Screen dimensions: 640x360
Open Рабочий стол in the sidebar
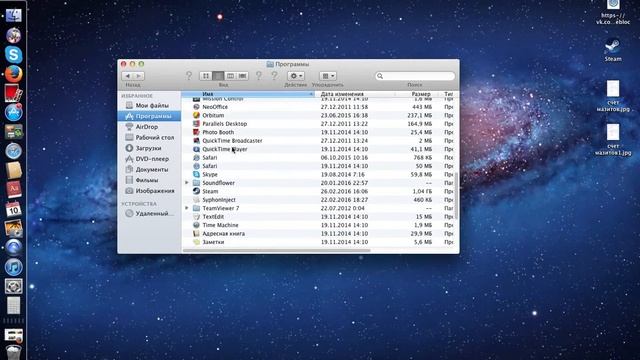[149, 138]
